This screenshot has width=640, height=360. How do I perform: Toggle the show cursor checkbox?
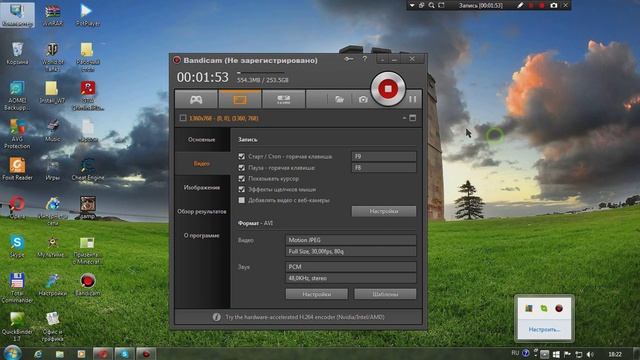click(242, 178)
